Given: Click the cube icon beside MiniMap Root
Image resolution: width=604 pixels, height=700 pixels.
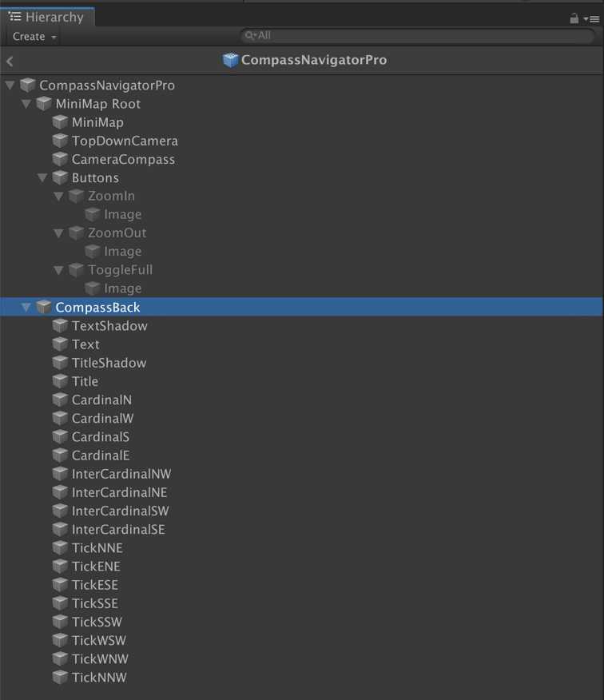Looking at the screenshot, I should 44,104.
